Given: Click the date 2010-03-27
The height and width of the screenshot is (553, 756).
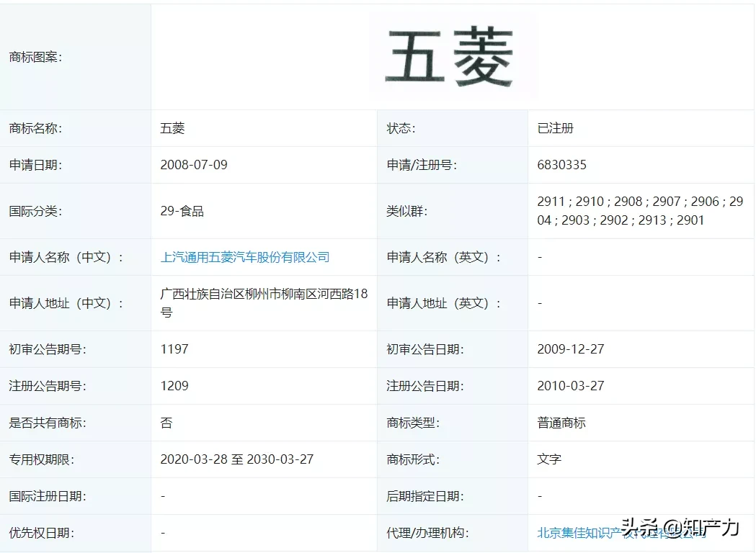Looking at the screenshot, I should point(570,386).
